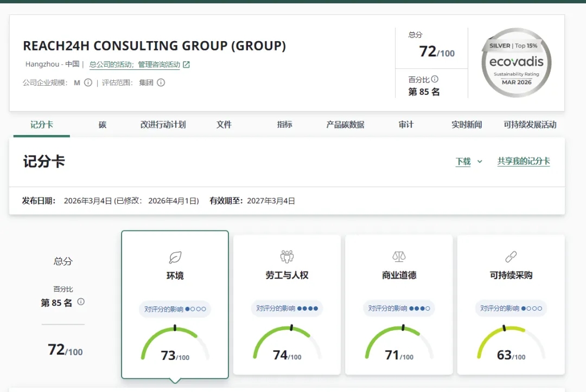Select the 记分卡 tab
Screen dimensions: 586x392
pos(41,125)
